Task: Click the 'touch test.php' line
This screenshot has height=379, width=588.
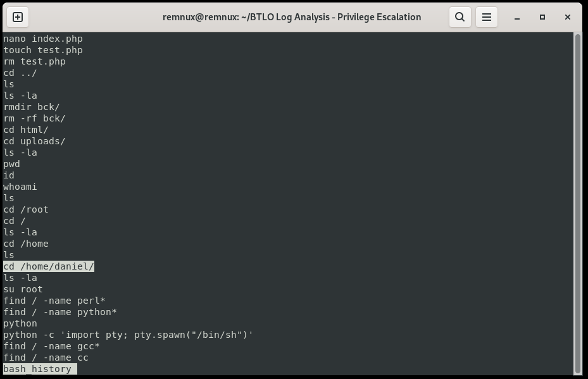Action: 43,50
